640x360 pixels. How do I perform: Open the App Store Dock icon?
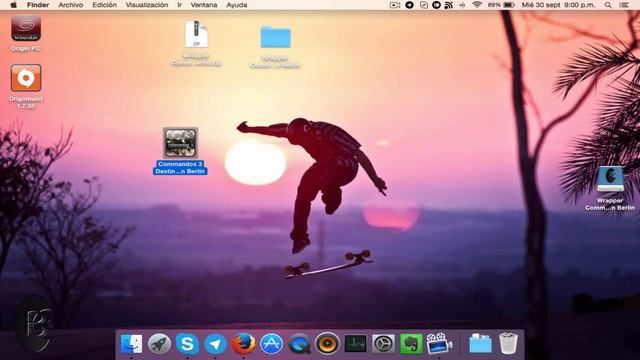pyautogui.click(x=271, y=344)
